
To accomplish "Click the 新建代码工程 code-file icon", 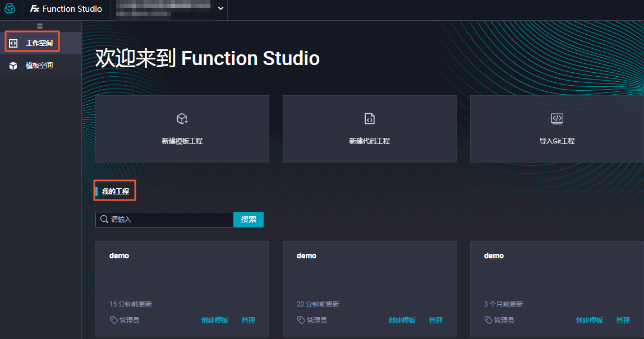I will tap(370, 119).
